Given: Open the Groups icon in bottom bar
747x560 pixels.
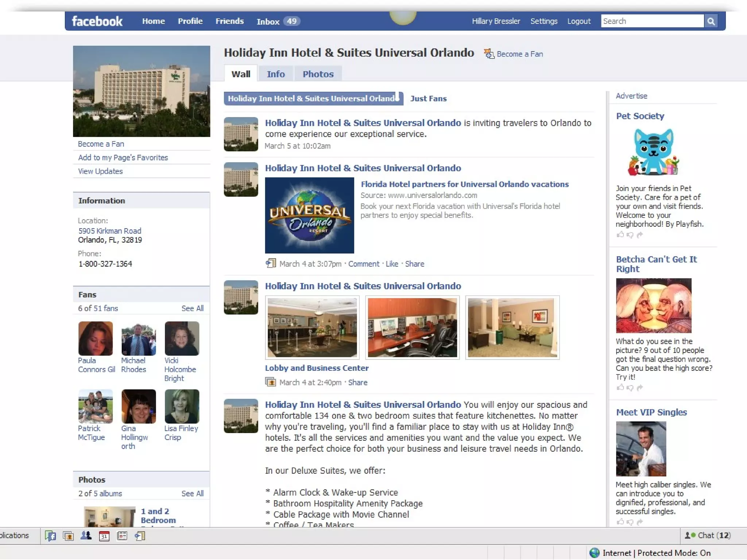Looking at the screenshot, I should pos(86,536).
